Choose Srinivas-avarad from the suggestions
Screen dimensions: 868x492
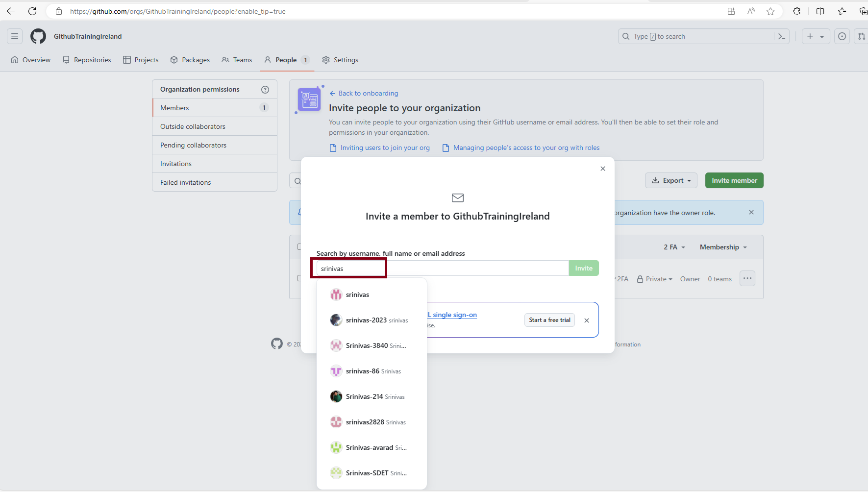tap(372, 447)
